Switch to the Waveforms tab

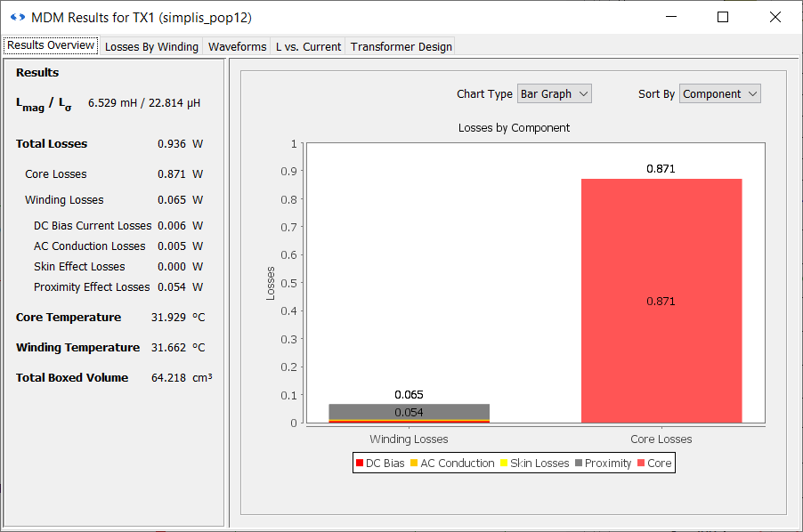pos(237,46)
